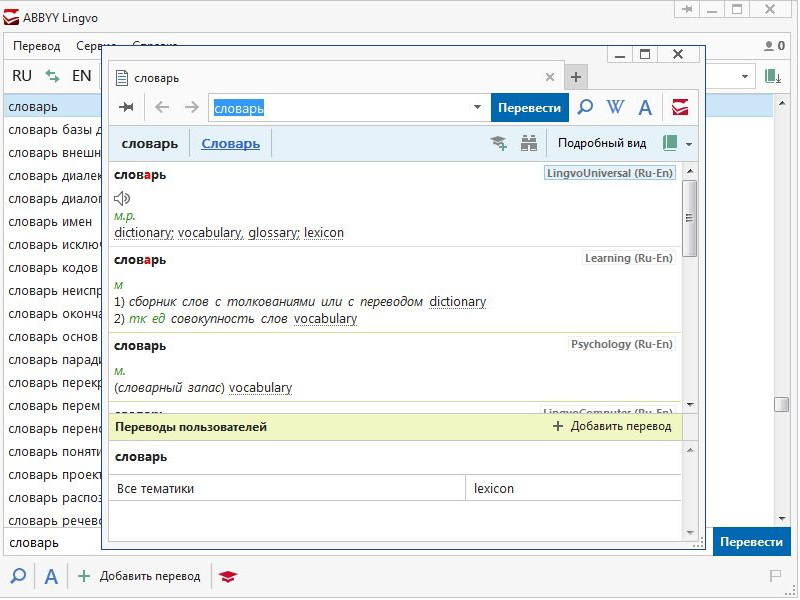This screenshot has height=600, width=800.
Task: Click Перевести button in main window
Action: (751, 542)
